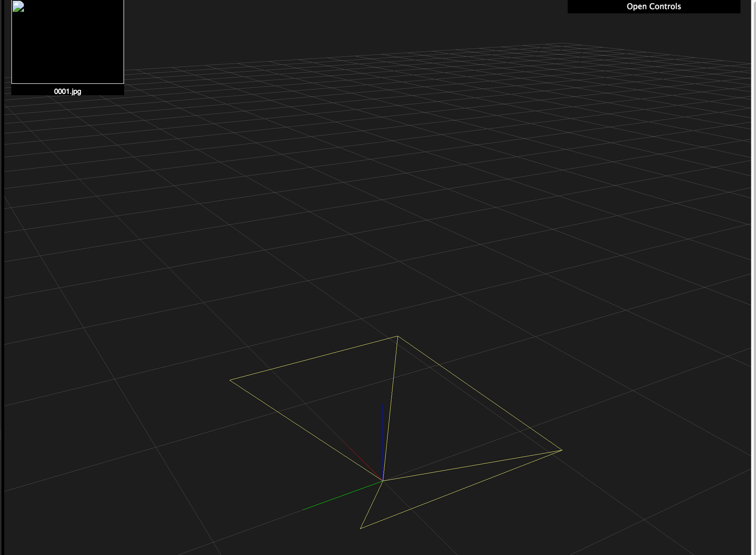Click the camera frustum apex at the axes origin
Screen dimensions: 756x555
pyautogui.click(x=383, y=481)
